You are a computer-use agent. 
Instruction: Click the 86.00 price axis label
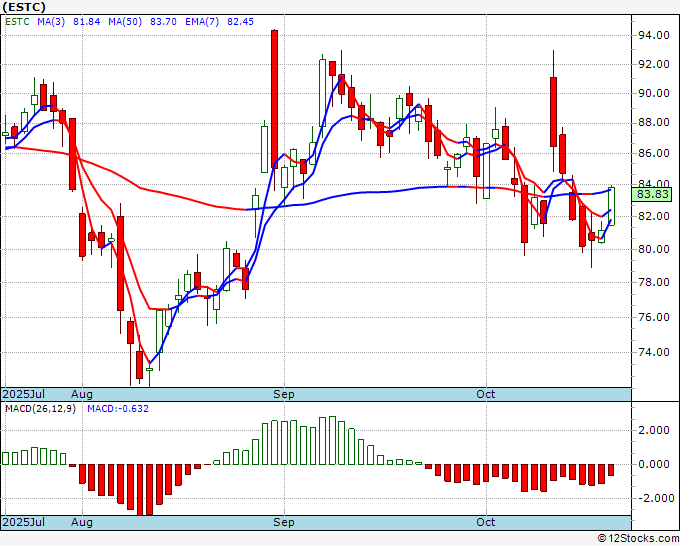654,154
